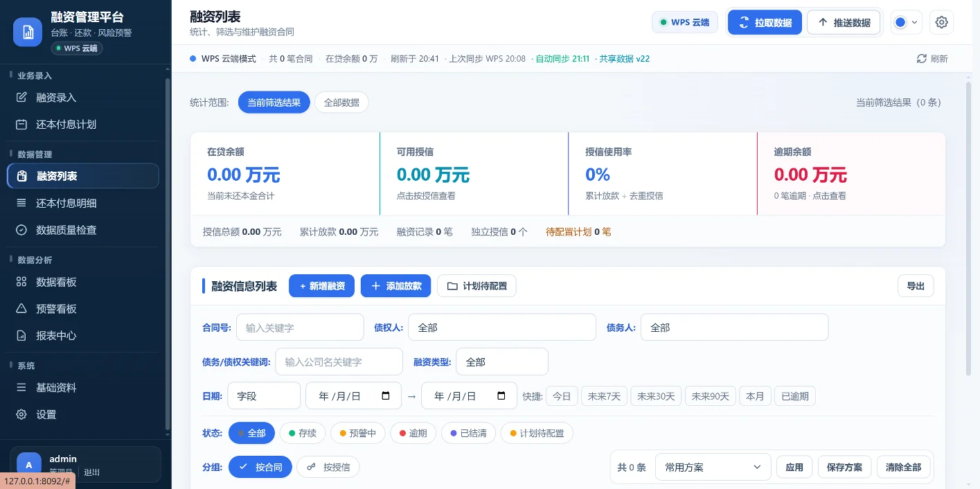Filter status by 逾期

[413, 434]
